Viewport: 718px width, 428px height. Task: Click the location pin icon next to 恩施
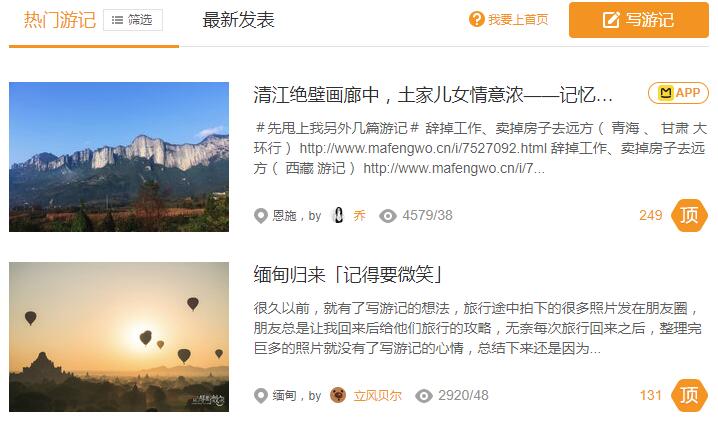click(x=261, y=216)
